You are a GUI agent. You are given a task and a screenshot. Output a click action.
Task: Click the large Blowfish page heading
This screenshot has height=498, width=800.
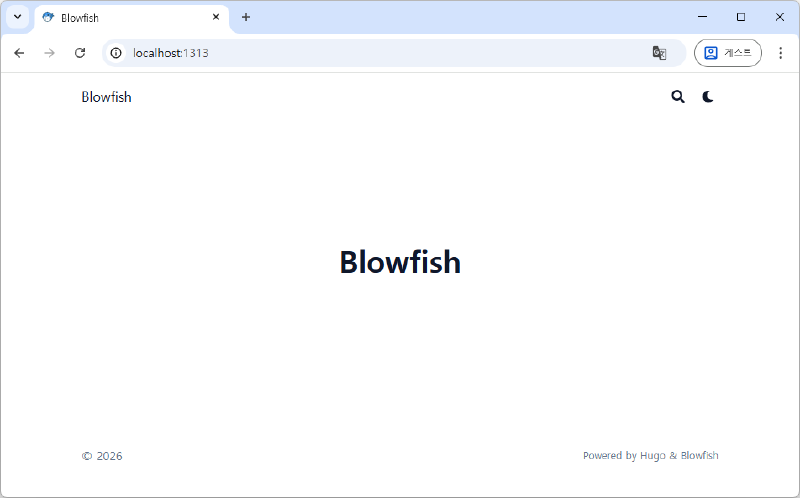400,262
